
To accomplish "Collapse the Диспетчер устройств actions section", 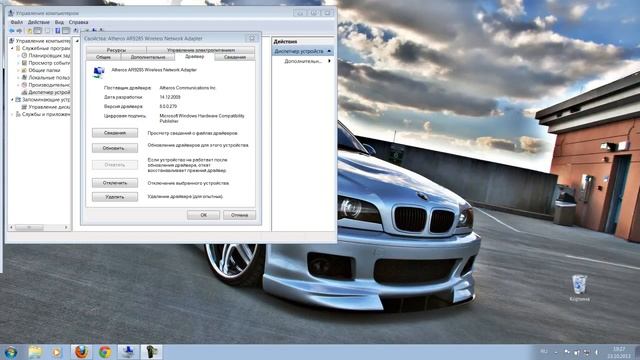I will (x=329, y=51).
